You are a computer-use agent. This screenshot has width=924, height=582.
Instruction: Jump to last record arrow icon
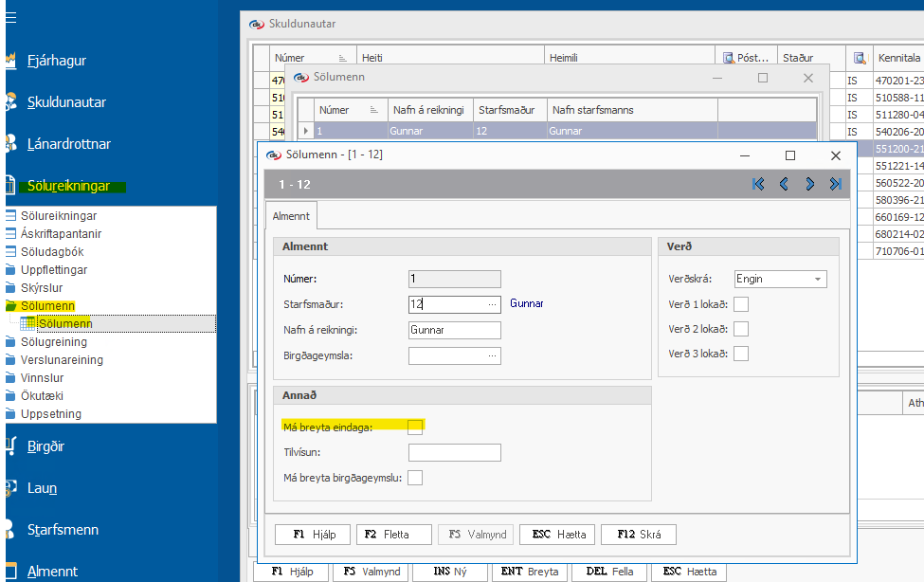pyautogui.click(x=835, y=184)
